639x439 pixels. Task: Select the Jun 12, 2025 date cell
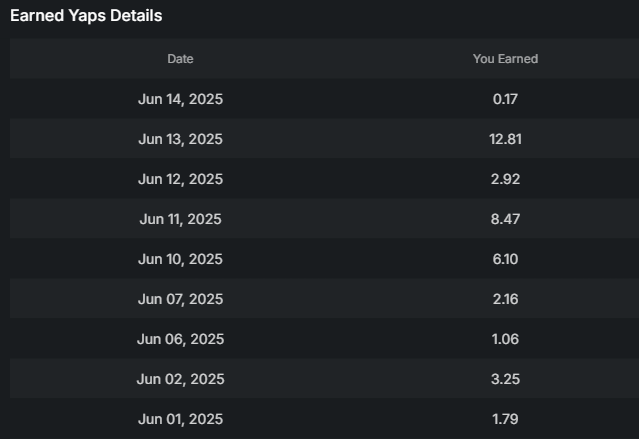point(180,179)
